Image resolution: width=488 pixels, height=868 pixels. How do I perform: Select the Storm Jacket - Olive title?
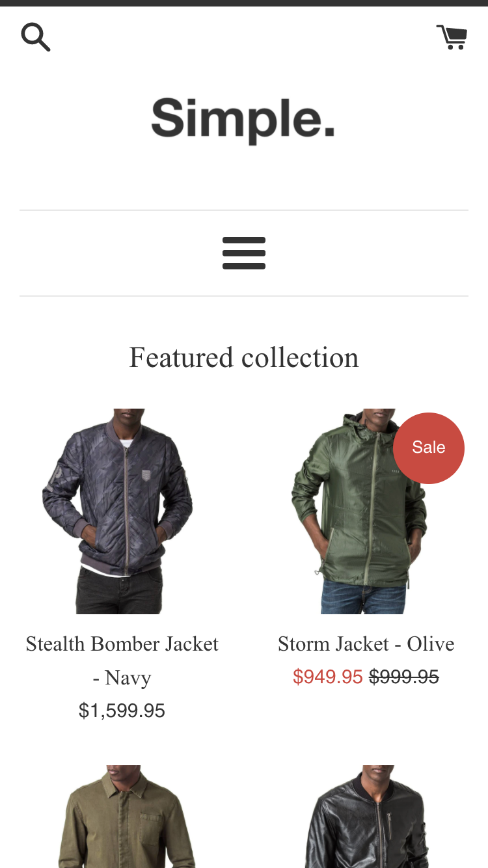[366, 644]
